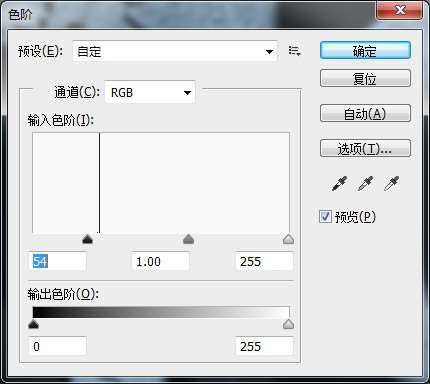Click the midtone gamma field 1.00

pyautogui.click(x=161, y=261)
